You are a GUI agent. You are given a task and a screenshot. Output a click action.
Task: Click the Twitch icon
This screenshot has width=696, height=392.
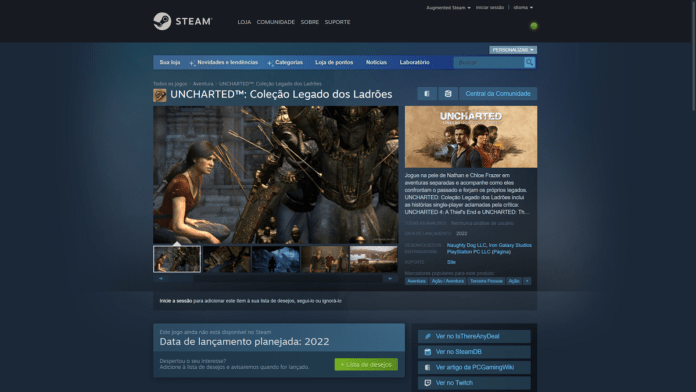427,383
